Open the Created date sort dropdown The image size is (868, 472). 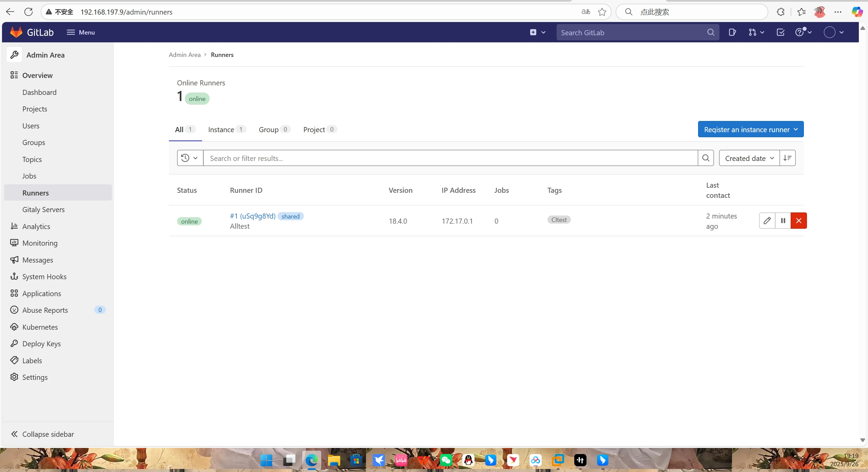tap(749, 158)
